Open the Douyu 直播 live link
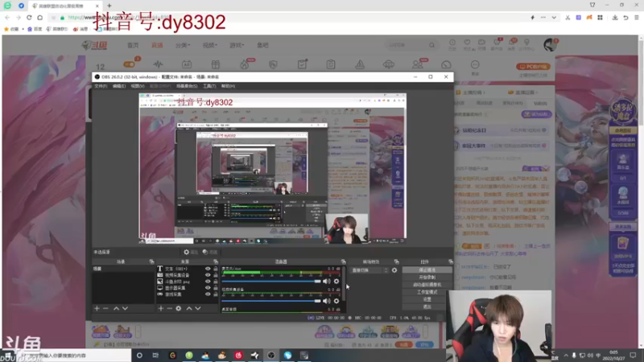Viewport: 644px width, 362px height. tap(157, 45)
